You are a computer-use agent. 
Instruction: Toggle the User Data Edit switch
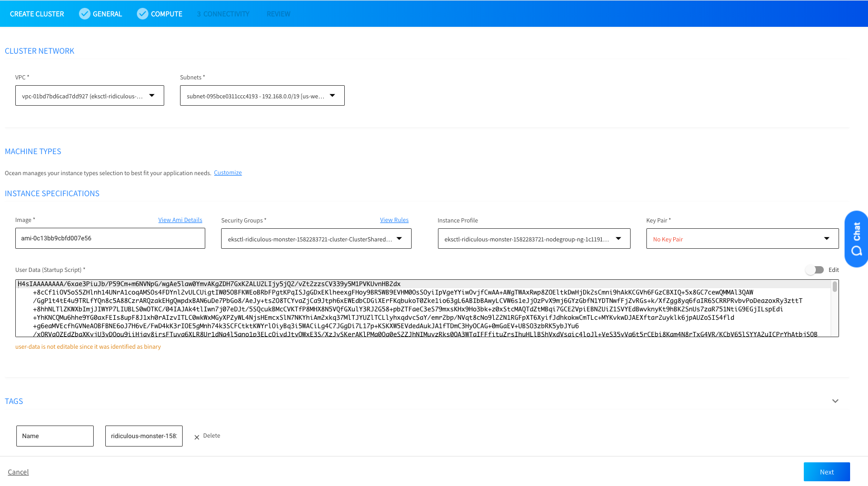pyautogui.click(x=814, y=270)
